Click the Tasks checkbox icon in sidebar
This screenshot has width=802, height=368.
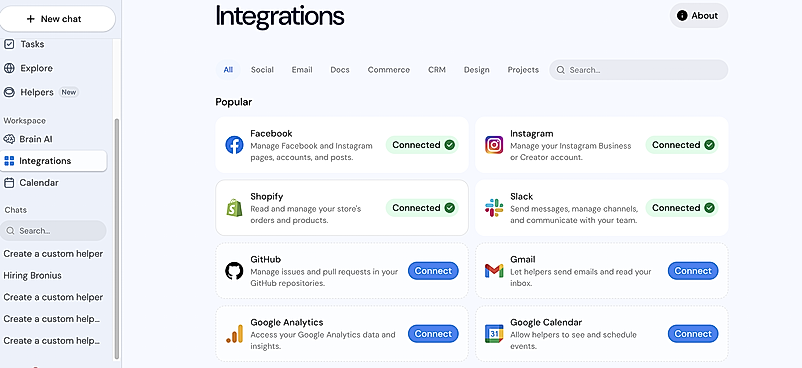(9, 44)
